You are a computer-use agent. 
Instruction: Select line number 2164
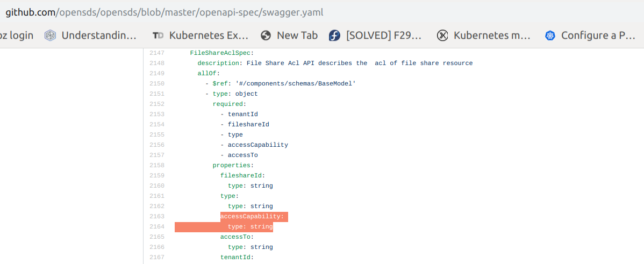(157, 227)
